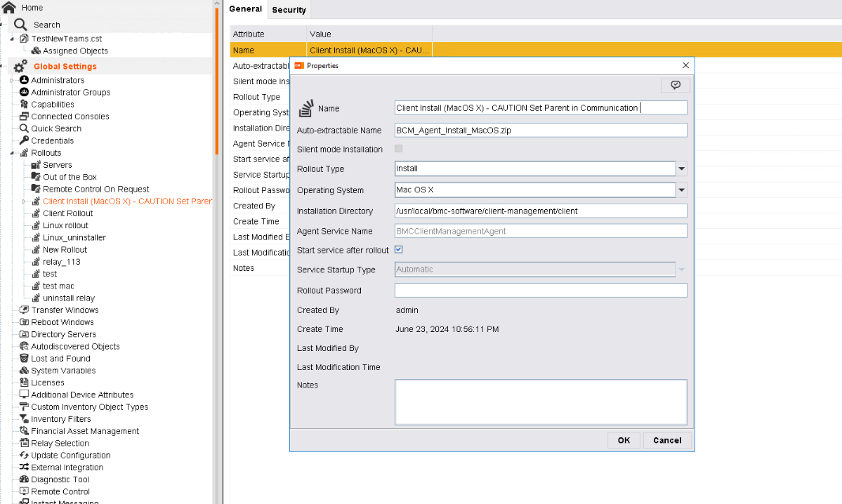Select Assigned Objects in tree
842x504 pixels.
coord(75,51)
